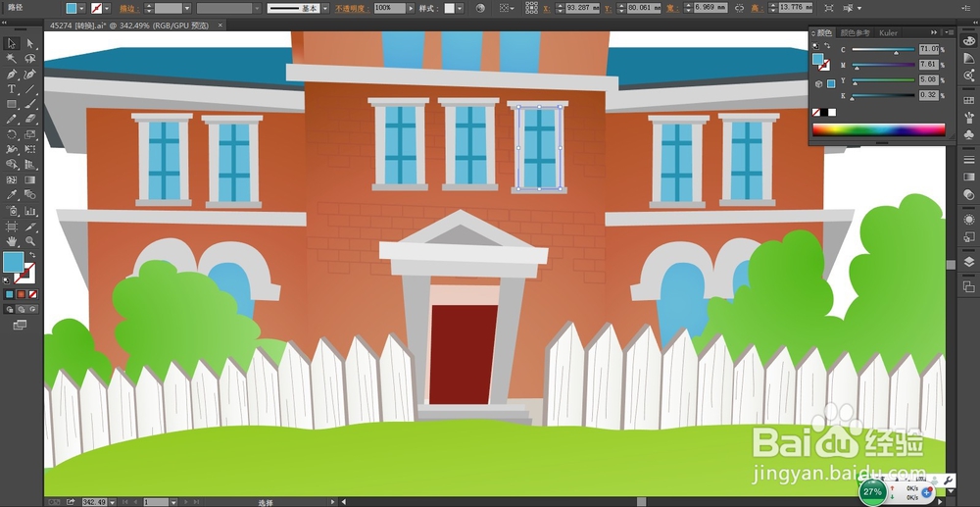Select the Gradient tool

(x=29, y=180)
